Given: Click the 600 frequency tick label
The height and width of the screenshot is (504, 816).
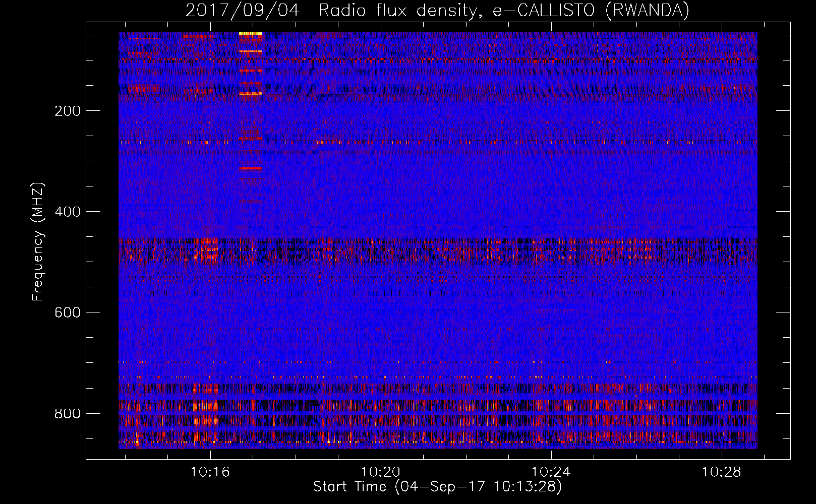Looking at the screenshot, I should click(68, 312).
